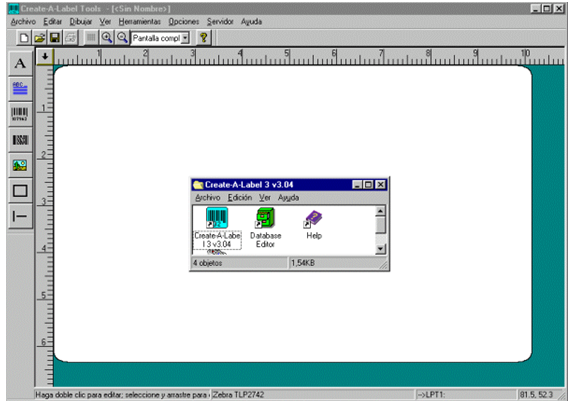Click the Help shortcut icon

point(314,219)
